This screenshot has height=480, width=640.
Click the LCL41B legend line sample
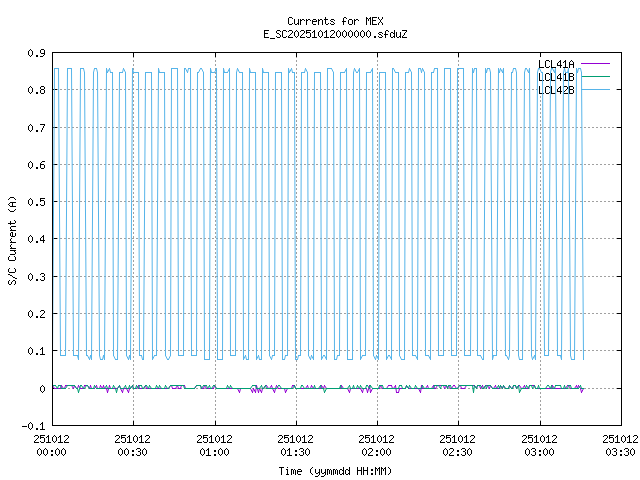[594, 77]
